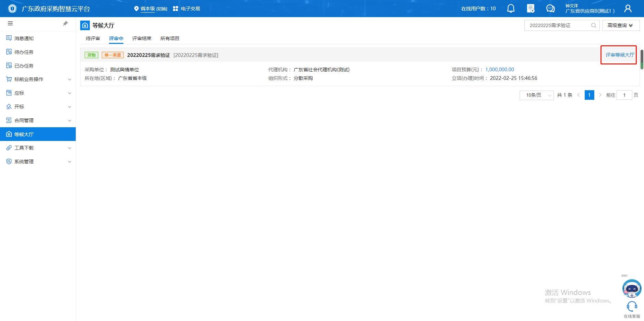Open 在线客服 headset icon
Viewport: 644px width, 321px height.
632,306
